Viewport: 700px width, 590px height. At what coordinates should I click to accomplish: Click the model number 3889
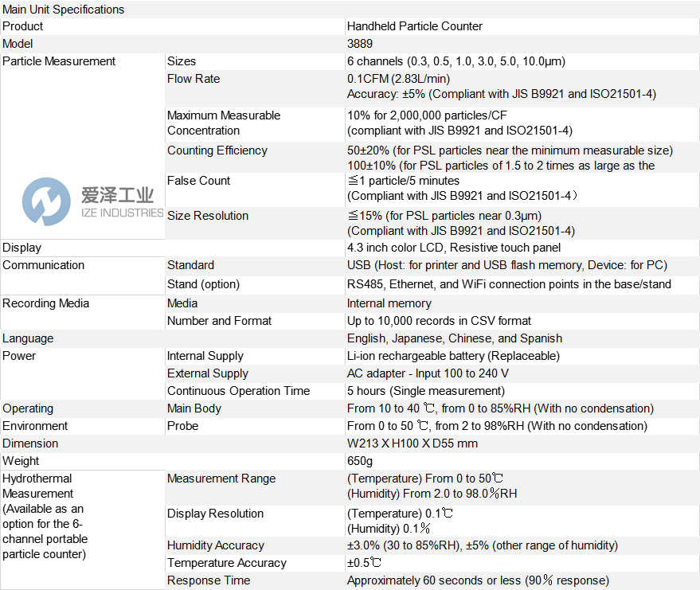360,44
